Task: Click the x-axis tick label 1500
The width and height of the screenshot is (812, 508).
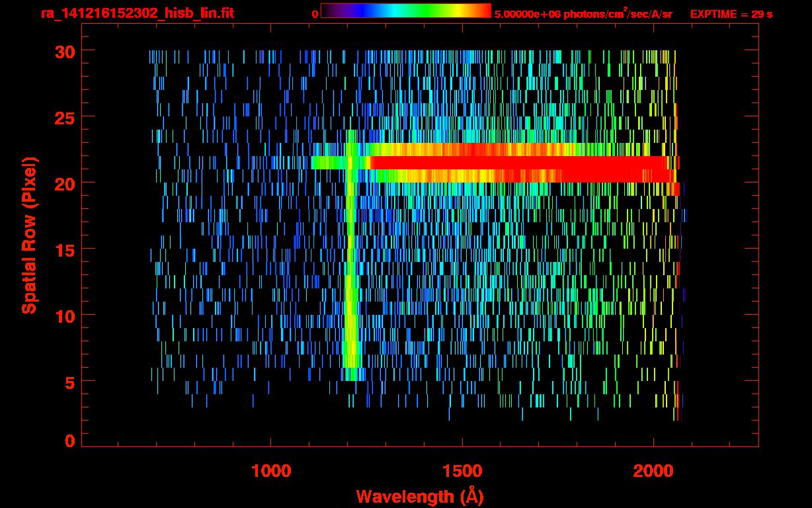Action: tap(462, 471)
